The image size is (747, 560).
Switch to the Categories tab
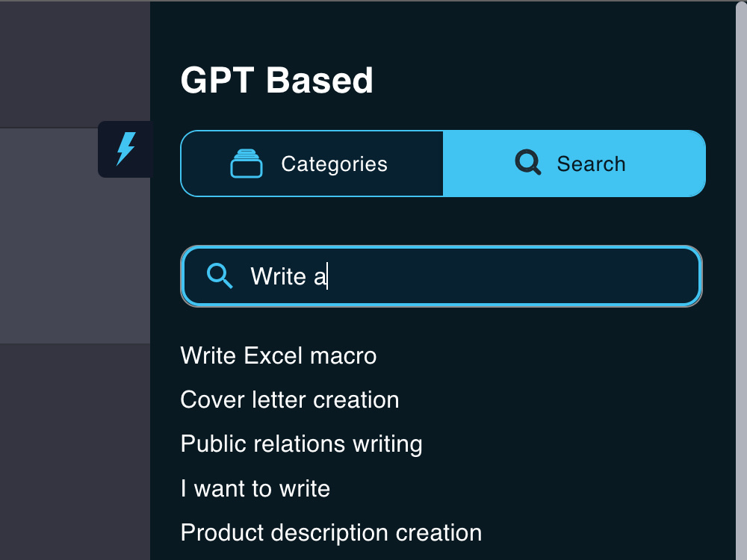(x=312, y=164)
